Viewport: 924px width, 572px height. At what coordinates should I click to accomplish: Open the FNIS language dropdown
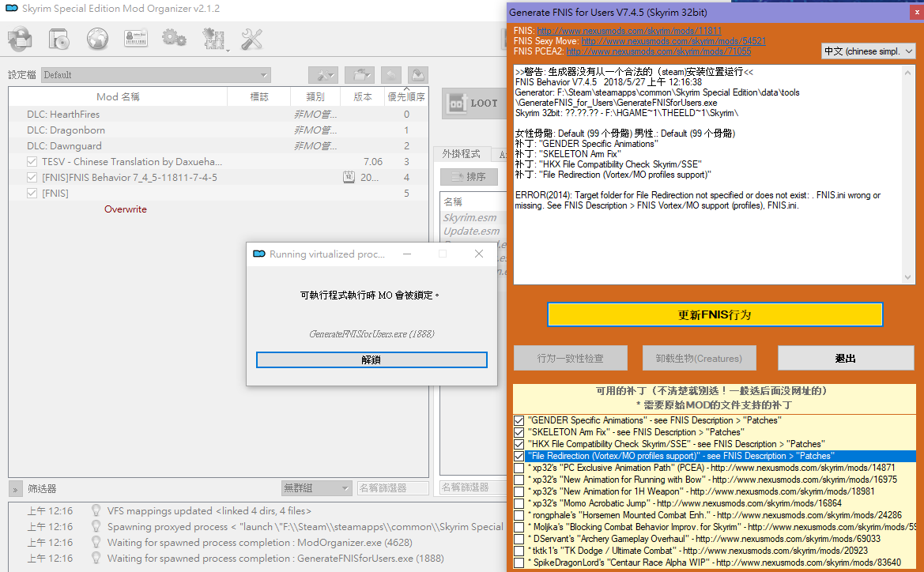pyautogui.click(x=868, y=51)
